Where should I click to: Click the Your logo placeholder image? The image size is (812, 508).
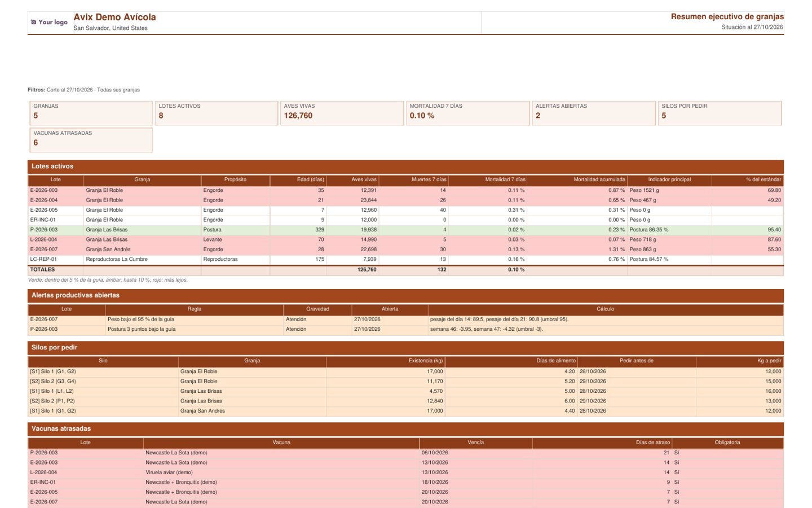(x=49, y=22)
